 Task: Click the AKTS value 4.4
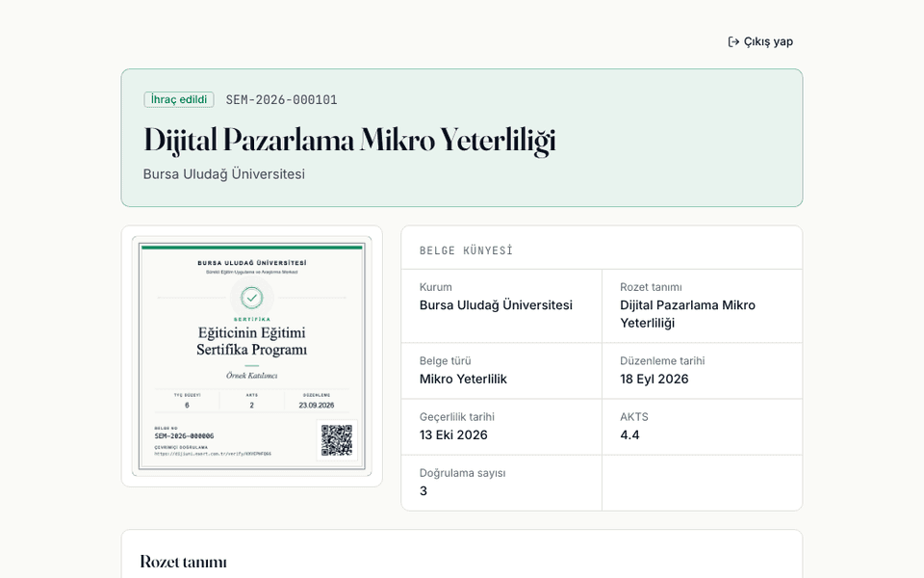(x=629, y=434)
